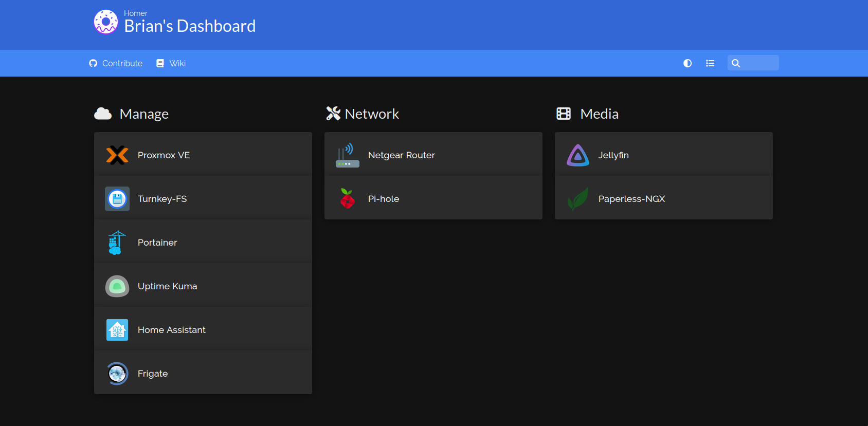868x426 pixels.
Task: Click the Jellyfin triangle logo
Action: click(578, 155)
